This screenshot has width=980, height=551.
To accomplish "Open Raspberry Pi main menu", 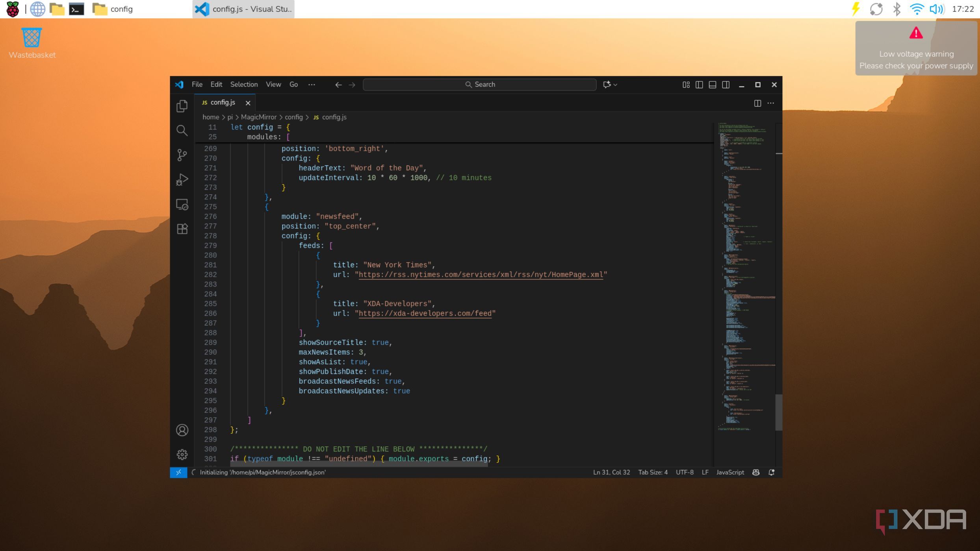I will pos(13,9).
